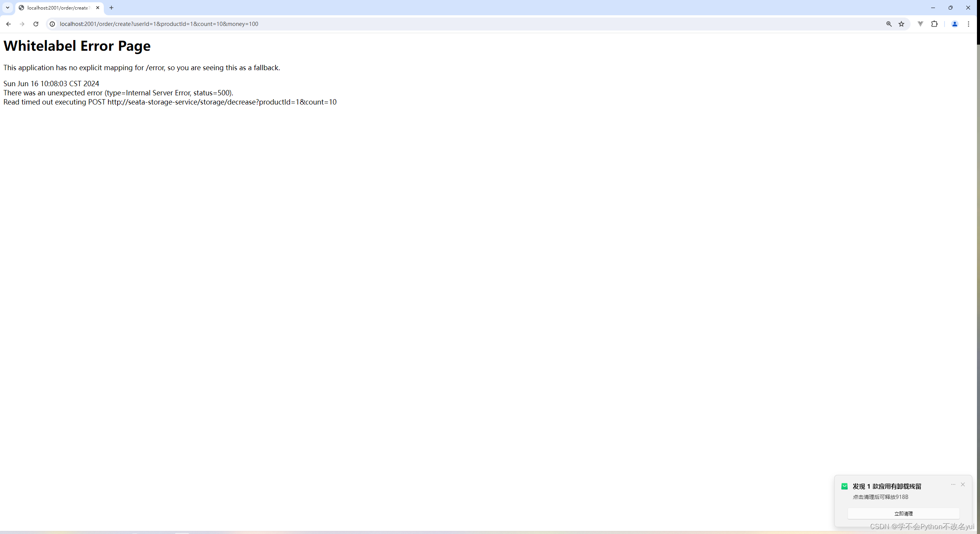Select the localhost:2001/order/create tab
Image resolution: width=980 pixels, height=534 pixels.
[x=57, y=8]
